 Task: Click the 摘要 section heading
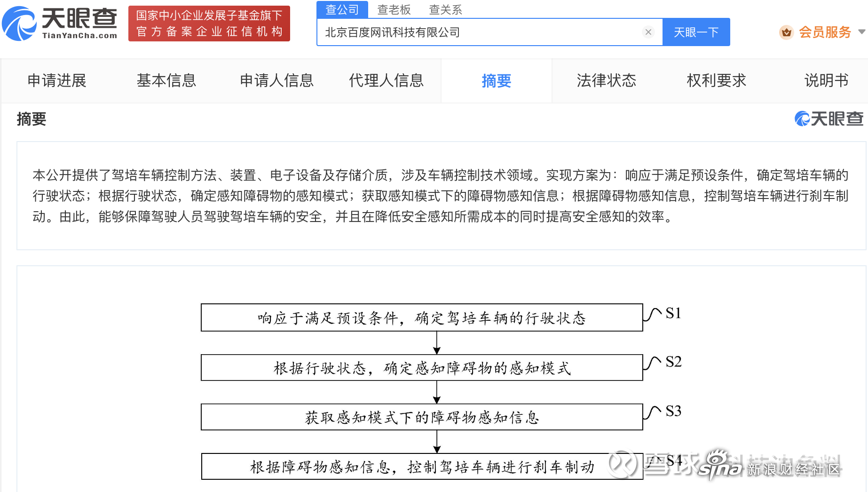click(x=32, y=119)
